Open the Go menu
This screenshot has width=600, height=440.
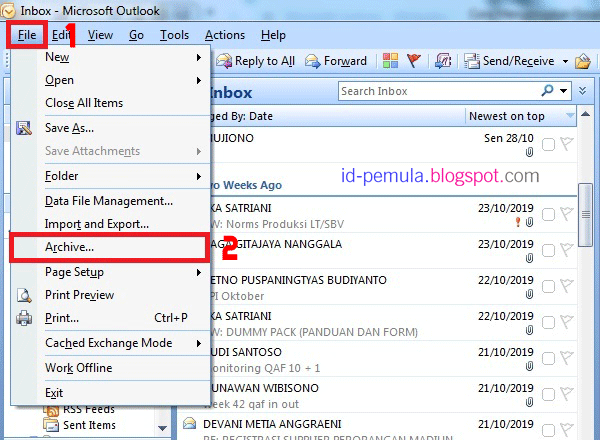click(x=136, y=35)
